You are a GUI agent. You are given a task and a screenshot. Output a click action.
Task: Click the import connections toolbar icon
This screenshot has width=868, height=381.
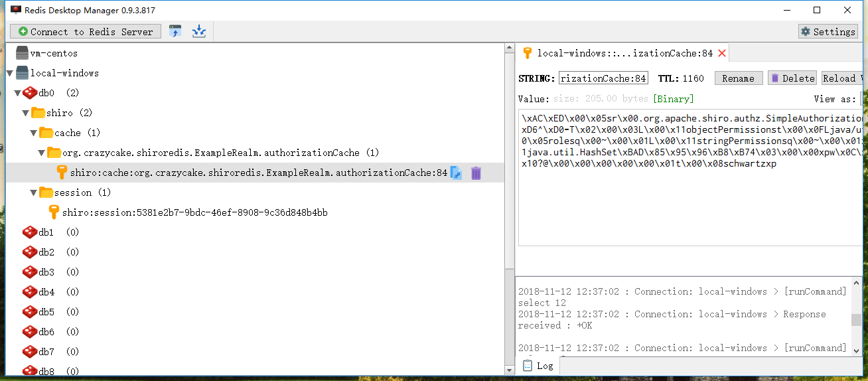(175, 31)
